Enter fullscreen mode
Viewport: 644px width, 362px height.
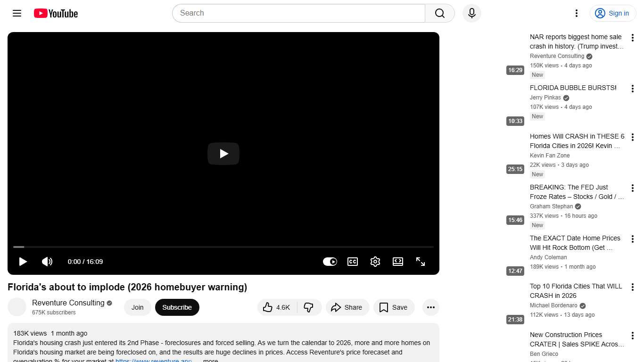tap(421, 262)
